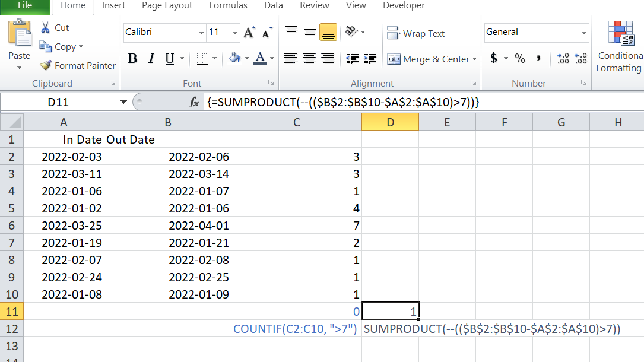
Task: Open Fill Color dropdown arrow
Action: (x=246, y=59)
